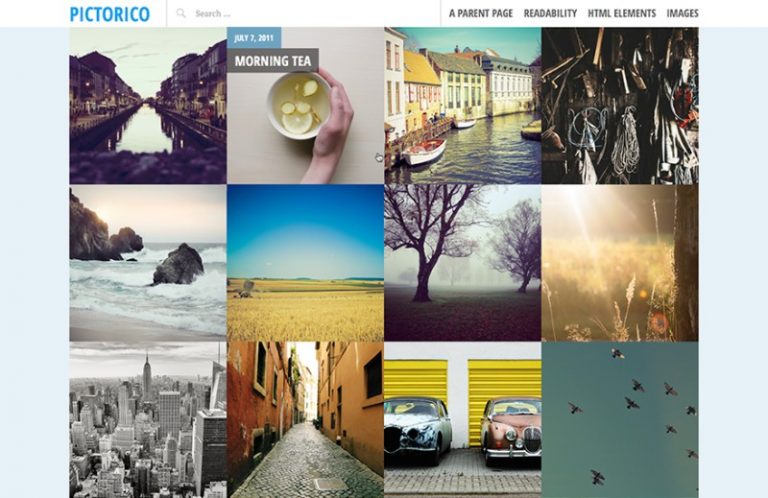768x498 pixels.
Task: View the foggy bare trees thumbnail
Action: pos(463,263)
